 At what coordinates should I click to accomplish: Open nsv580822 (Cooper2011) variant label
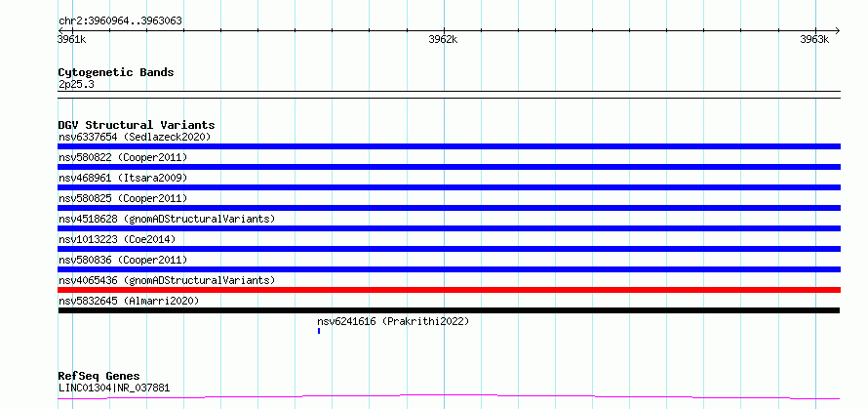coord(123,157)
